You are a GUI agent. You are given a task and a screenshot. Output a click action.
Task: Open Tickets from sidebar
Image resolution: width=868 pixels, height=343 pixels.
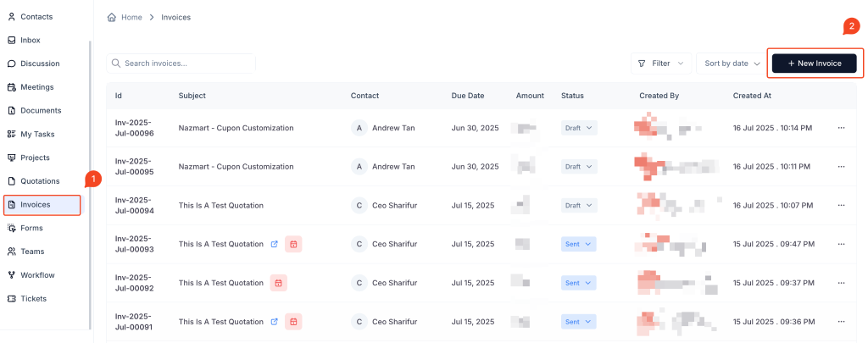tap(33, 298)
